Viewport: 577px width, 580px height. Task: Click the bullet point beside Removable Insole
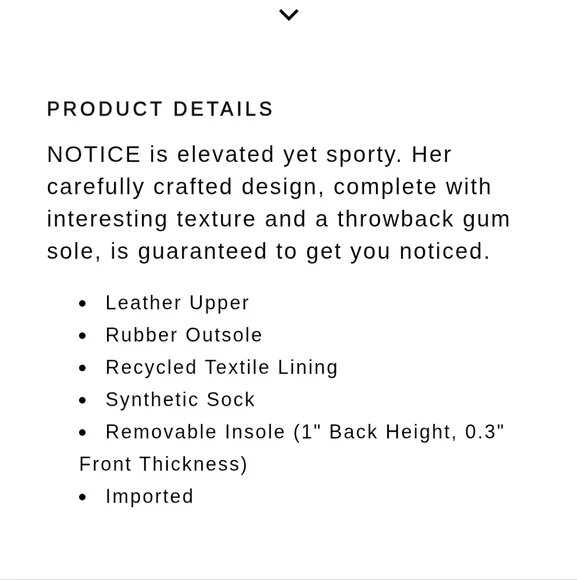pyautogui.click(x=82, y=432)
